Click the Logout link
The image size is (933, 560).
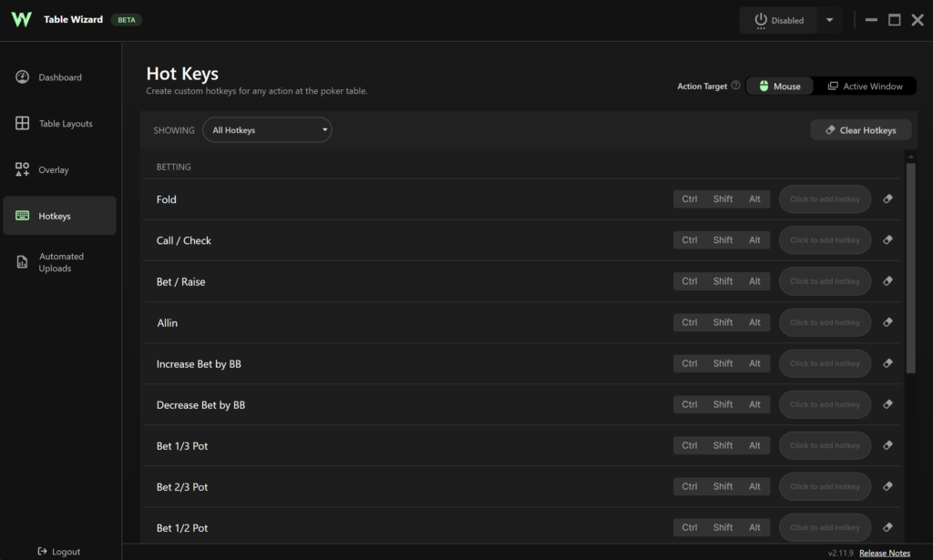tap(59, 552)
